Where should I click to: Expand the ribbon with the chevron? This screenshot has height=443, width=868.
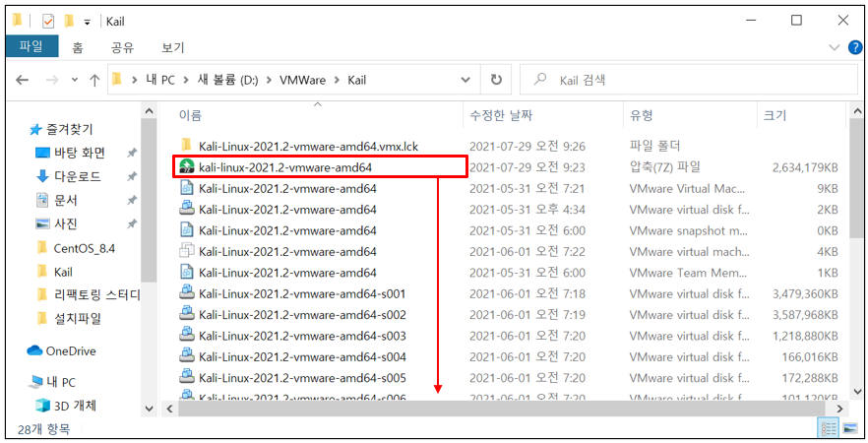(835, 47)
